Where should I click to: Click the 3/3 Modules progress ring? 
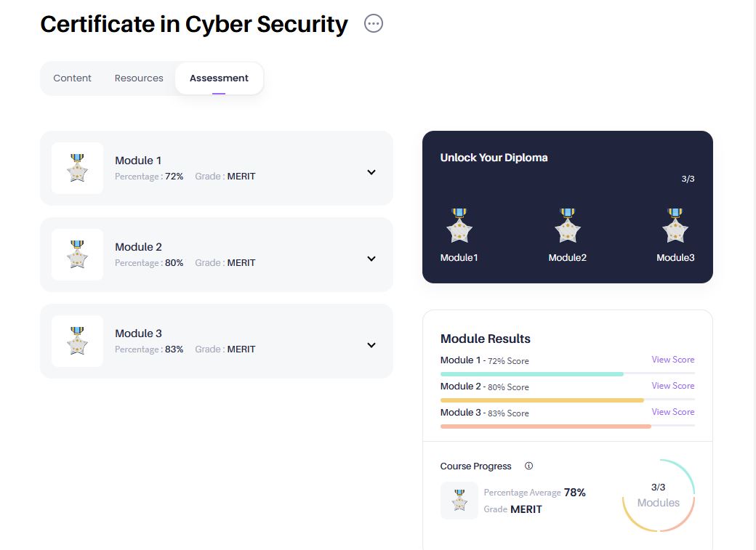[x=659, y=496]
